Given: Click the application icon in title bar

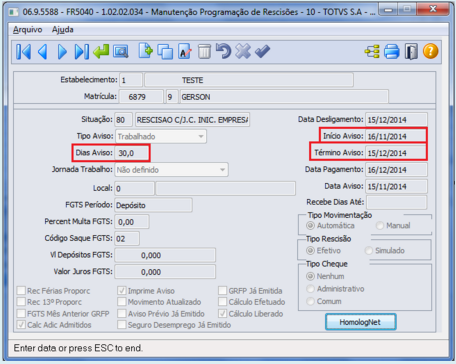Looking at the screenshot, I should 14,12.
